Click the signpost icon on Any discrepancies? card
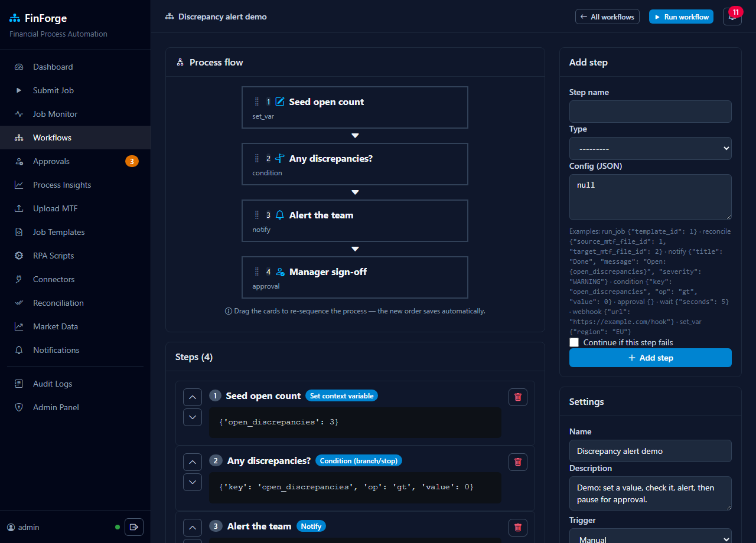The width and height of the screenshot is (756, 543). (x=280, y=158)
